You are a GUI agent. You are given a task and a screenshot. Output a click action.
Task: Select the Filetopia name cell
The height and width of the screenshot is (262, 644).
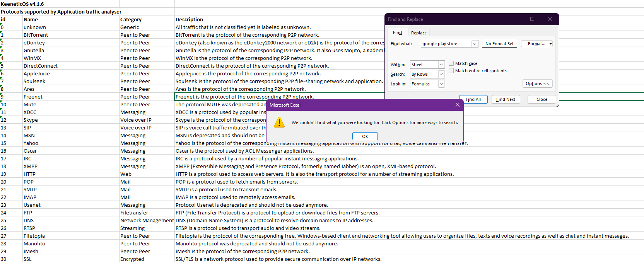tap(71, 236)
